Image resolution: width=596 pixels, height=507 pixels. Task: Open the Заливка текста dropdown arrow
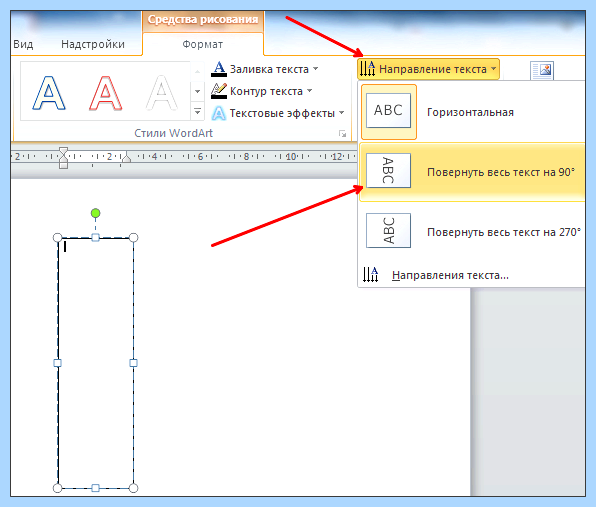315,69
